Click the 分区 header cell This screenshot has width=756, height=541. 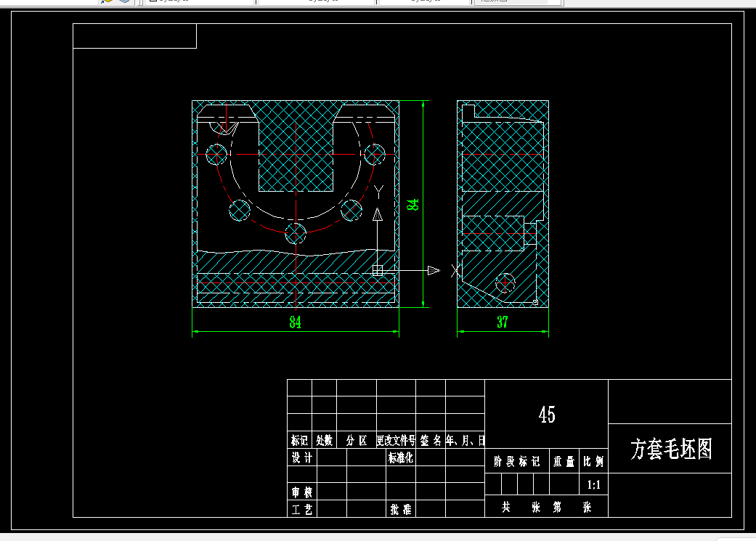pyautogui.click(x=357, y=440)
